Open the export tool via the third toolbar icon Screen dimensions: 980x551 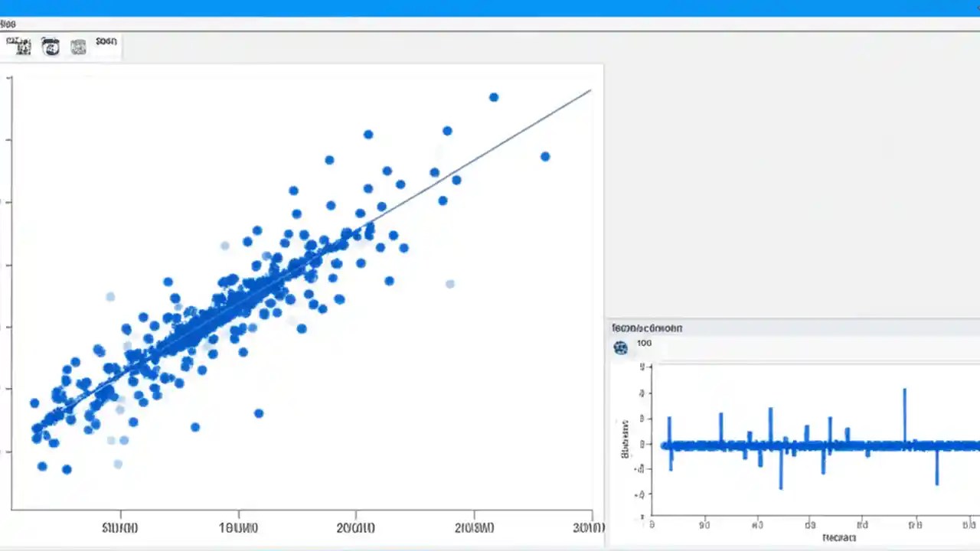[x=78, y=46]
